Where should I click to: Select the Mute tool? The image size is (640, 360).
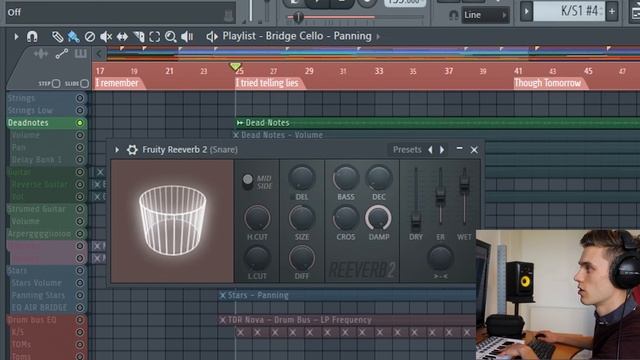tap(106, 37)
